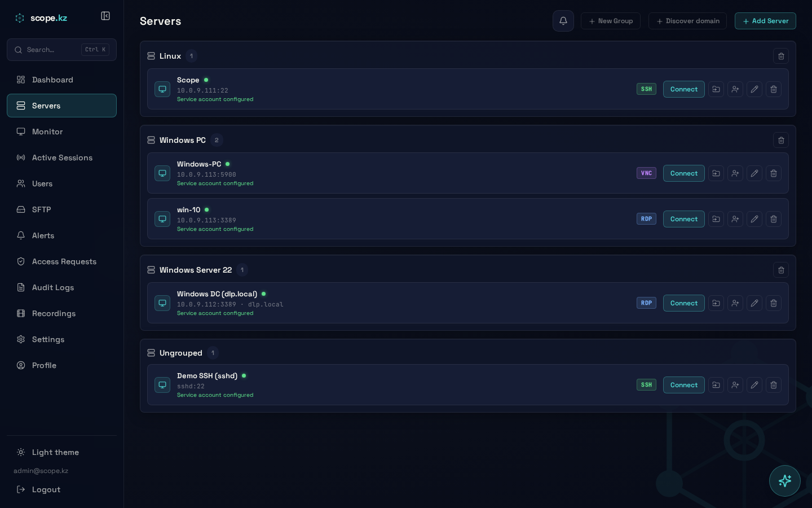The width and height of the screenshot is (812, 508).
Task: Open the SFTP page
Action: point(61,209)
